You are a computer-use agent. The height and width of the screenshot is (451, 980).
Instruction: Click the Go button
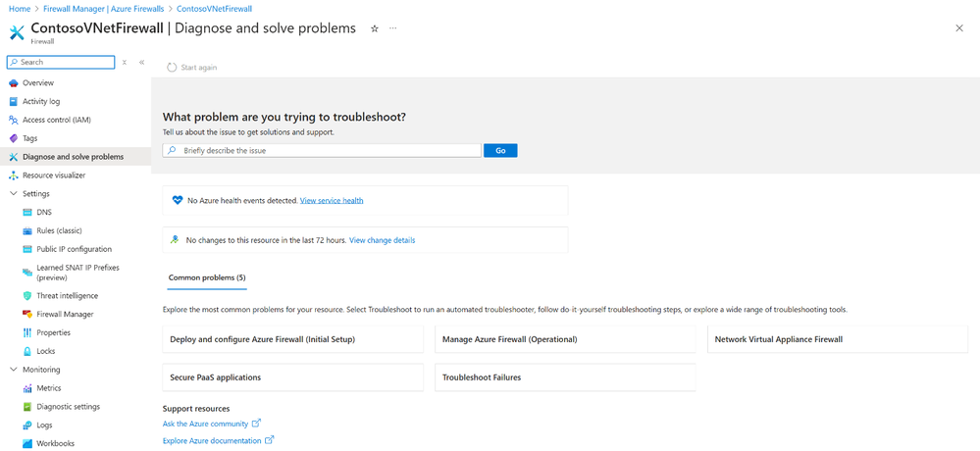500,151
